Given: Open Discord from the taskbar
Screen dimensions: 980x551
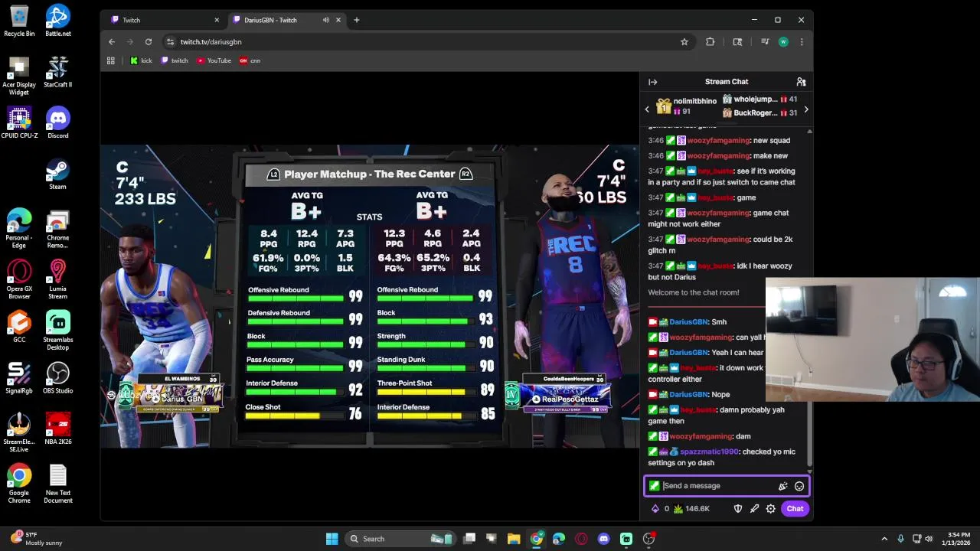Looking at the screenshot, I should tap(603, 539).
